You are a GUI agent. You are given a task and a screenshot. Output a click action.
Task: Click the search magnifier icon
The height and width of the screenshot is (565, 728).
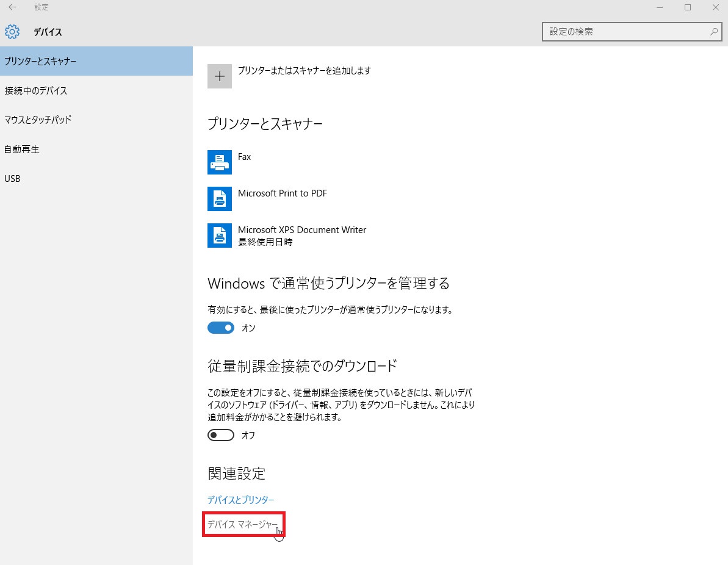coord(713,32)
